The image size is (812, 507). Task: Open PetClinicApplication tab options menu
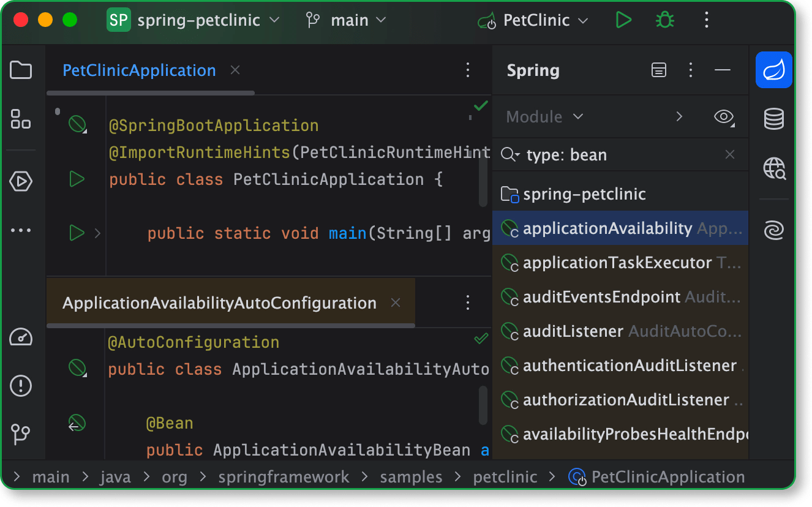[468, 70]
